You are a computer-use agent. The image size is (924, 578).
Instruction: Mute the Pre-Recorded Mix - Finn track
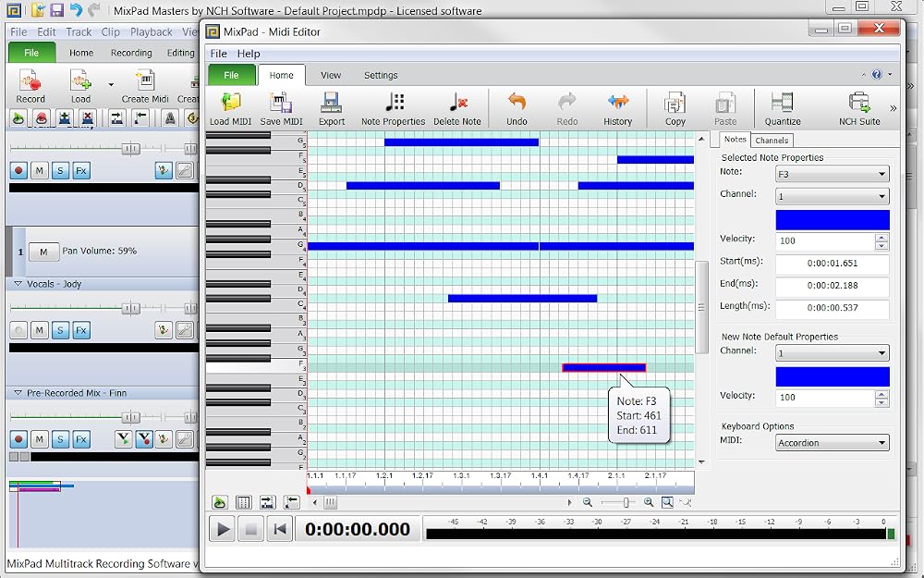pyautogui.click(x=40, y=439)
